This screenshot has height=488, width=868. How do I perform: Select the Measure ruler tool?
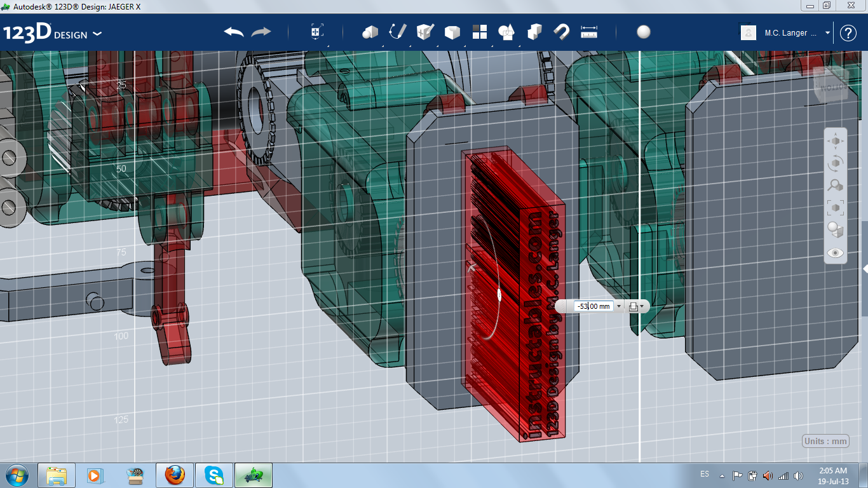coord(590,32)
